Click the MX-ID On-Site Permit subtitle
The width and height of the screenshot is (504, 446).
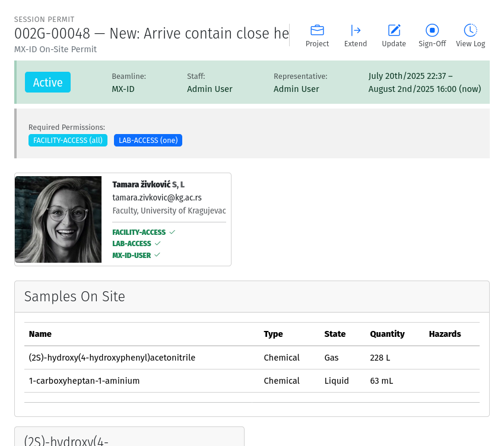[x=55, y=49]
